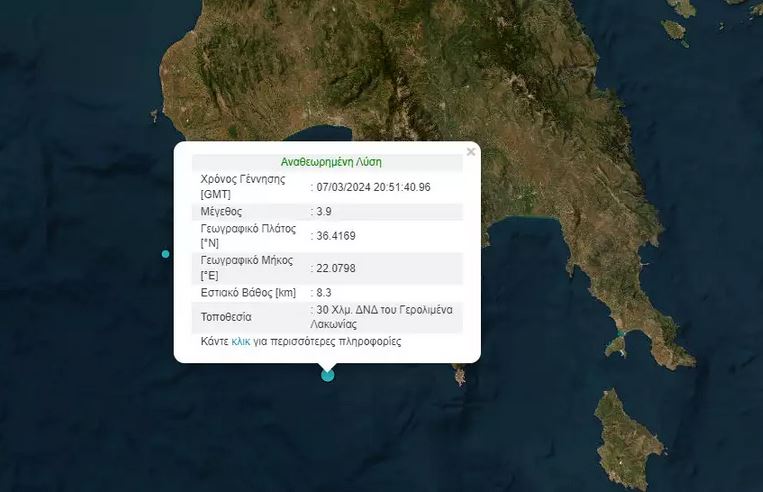763x492 pixels.
Task: Click the 'Γεωγραφικό Μήκος [°E]' label
Action: (x=246, y=267)
